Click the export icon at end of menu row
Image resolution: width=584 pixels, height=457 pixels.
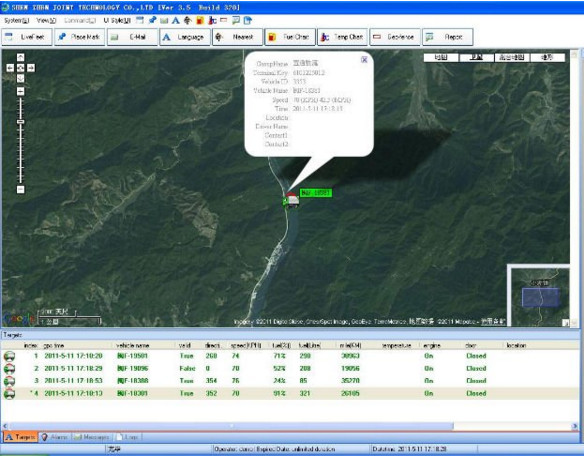[248, 20]
